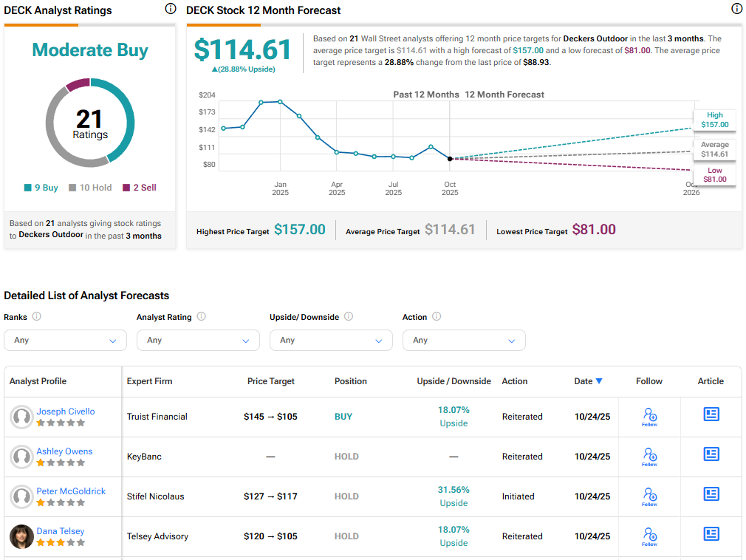Toggle the 9 Buy legend item
The width and height of the screenshot is (746, 560).
(41, 188)
